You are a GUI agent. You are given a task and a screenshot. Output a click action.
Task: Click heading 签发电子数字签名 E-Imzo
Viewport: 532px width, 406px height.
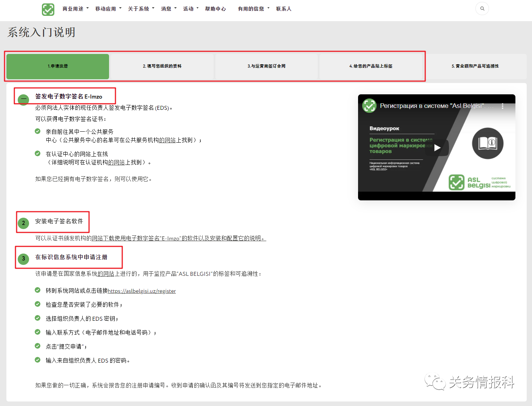pyautogui.click(x=69, y=97)
